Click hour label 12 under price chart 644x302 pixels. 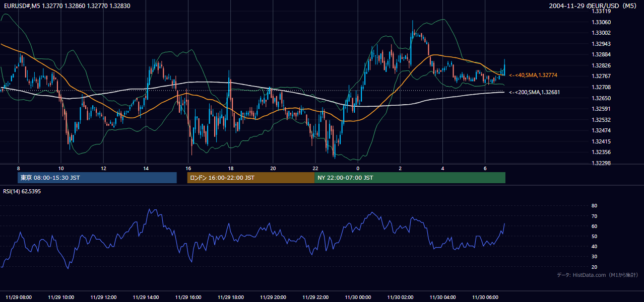tap(103, 168)
